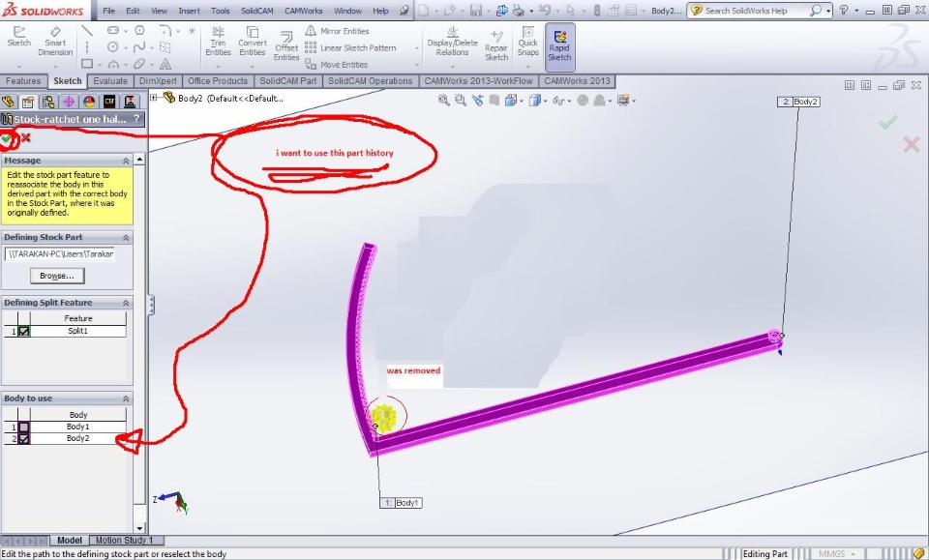
Task: Click the Body1 callout label
Action: click(401, 503)
